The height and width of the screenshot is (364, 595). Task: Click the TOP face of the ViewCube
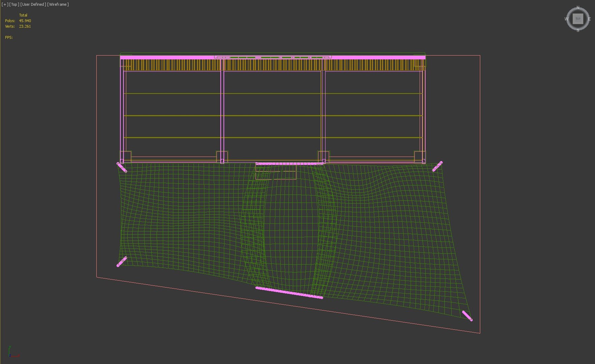point(578,19)
